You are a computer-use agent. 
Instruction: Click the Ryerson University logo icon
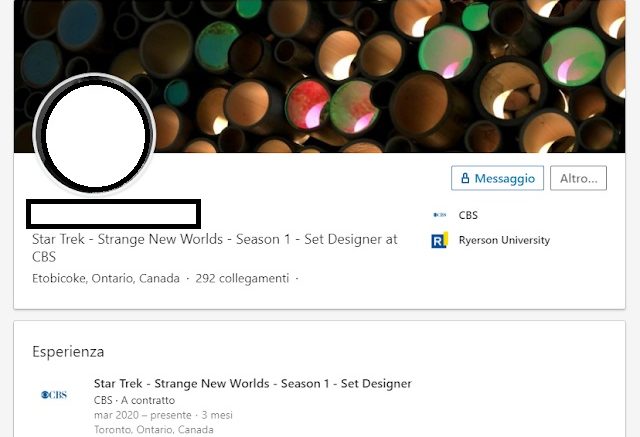point(440,240)
